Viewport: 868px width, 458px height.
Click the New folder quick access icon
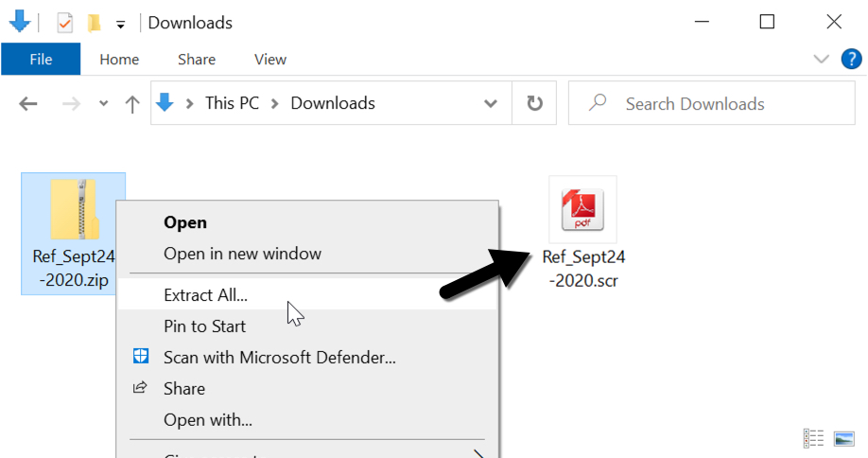95,23
